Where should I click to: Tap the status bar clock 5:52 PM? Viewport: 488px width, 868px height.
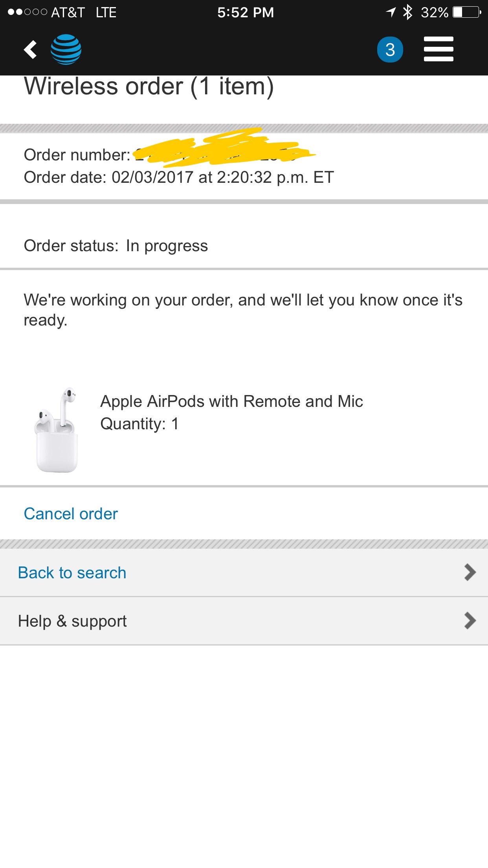[x=246, y=12]
